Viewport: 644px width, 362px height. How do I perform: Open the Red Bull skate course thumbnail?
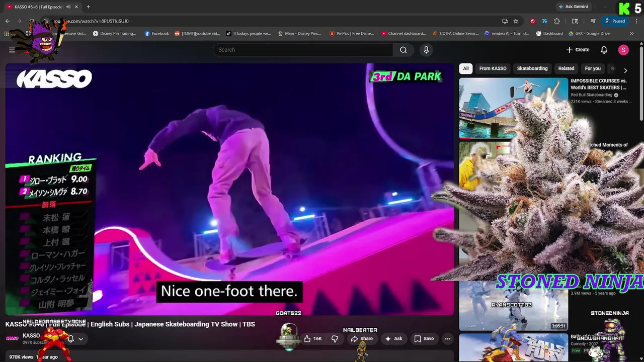(513, 108)
